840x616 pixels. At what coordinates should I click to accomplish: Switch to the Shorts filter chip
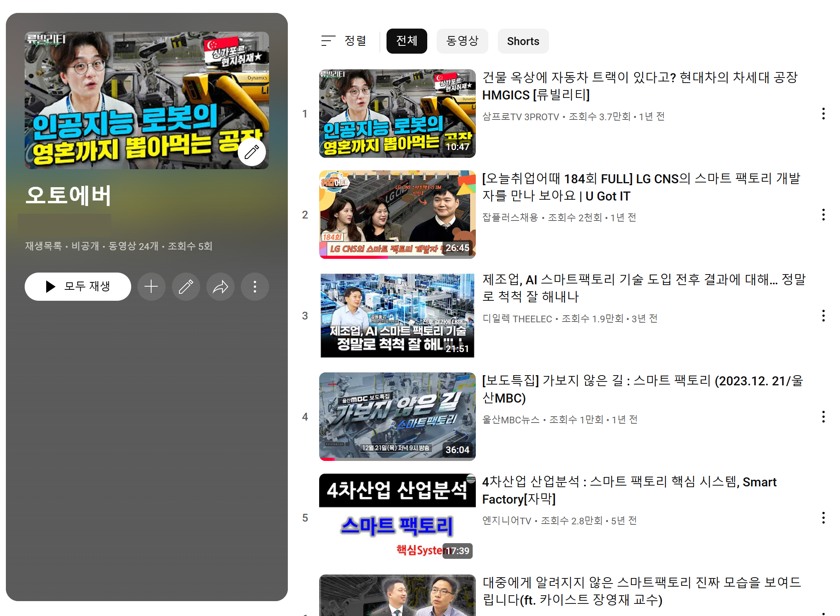523,41
